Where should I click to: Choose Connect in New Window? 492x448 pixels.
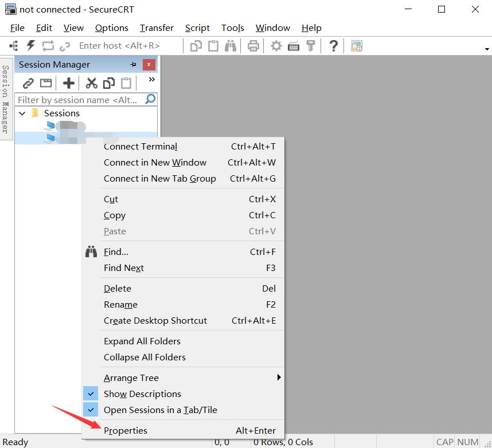[183, 162]
